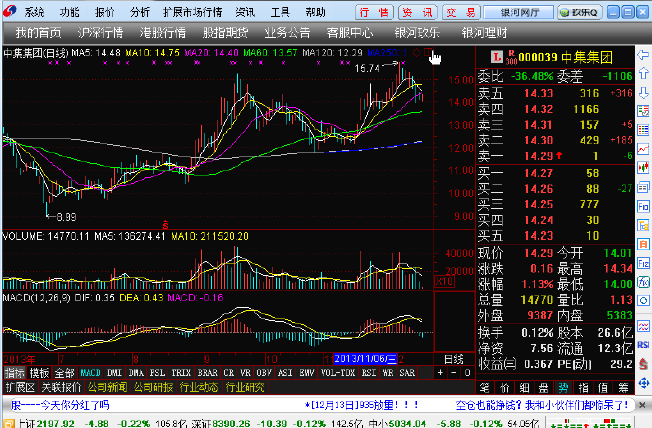Click the 行情 button
Image resolution: width=652 pixels, height=428 pixels.
coord(374,12)
